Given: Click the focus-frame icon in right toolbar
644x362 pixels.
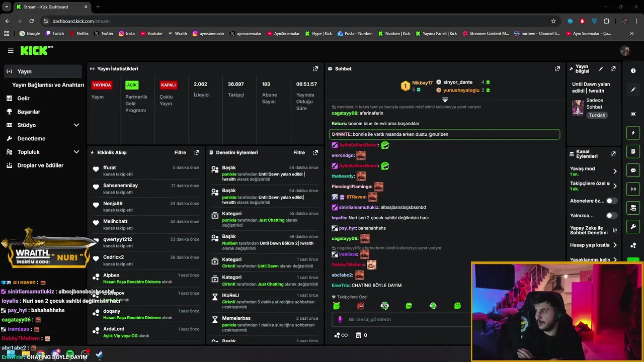Looking at the screenshot, I should click(x=633, y=114).
